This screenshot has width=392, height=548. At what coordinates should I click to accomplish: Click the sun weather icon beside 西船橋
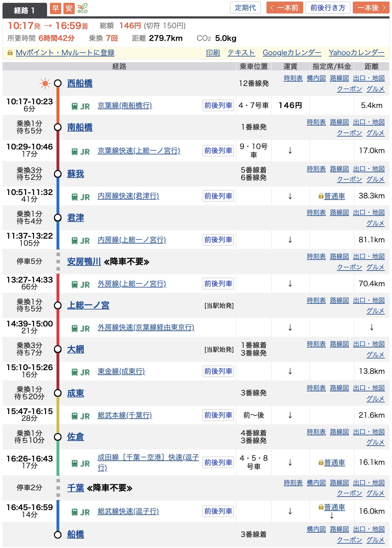tap(45, 83)
